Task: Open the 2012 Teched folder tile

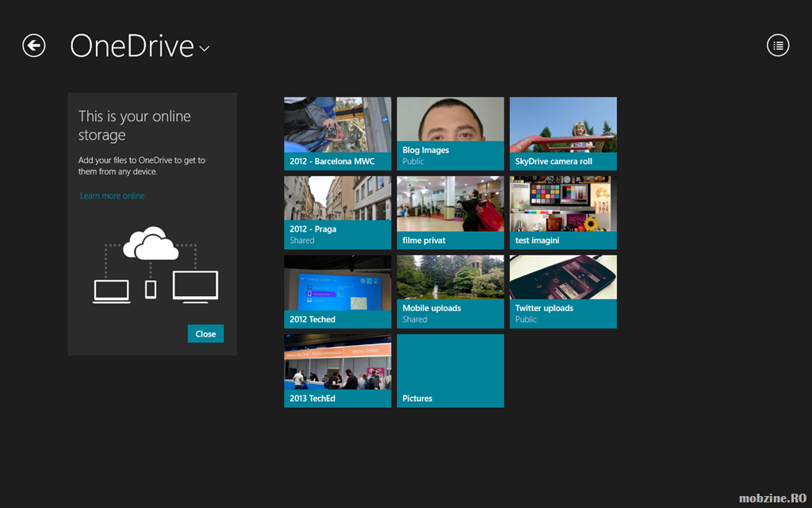Action: [338, 292]
